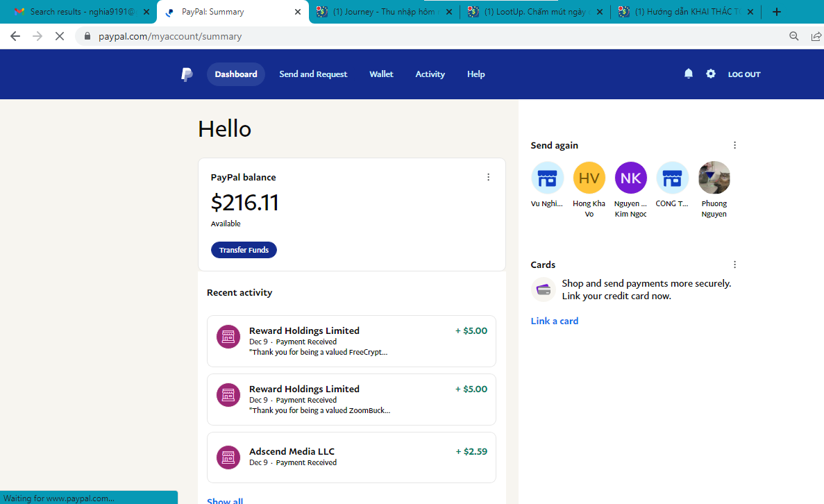Close the PayPal: Summary tab
The image size is (824, 504).
coord(297,12)
